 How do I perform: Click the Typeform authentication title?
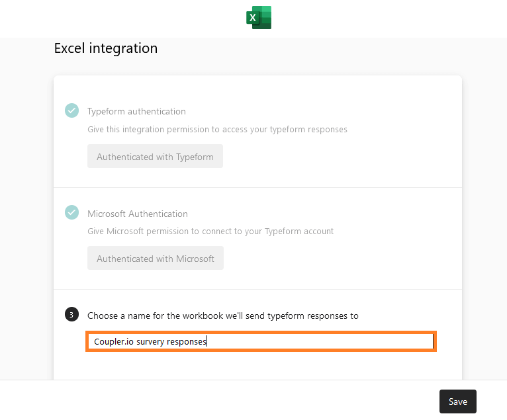click(x=136, y=112)
